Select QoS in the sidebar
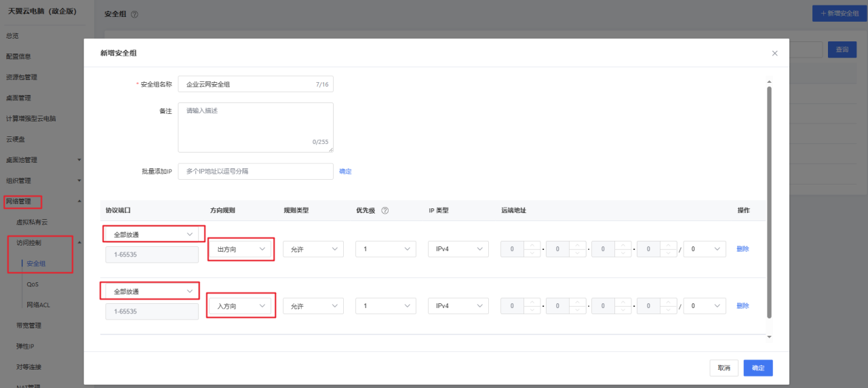This screenshot has height=388, width=868. 33,284
